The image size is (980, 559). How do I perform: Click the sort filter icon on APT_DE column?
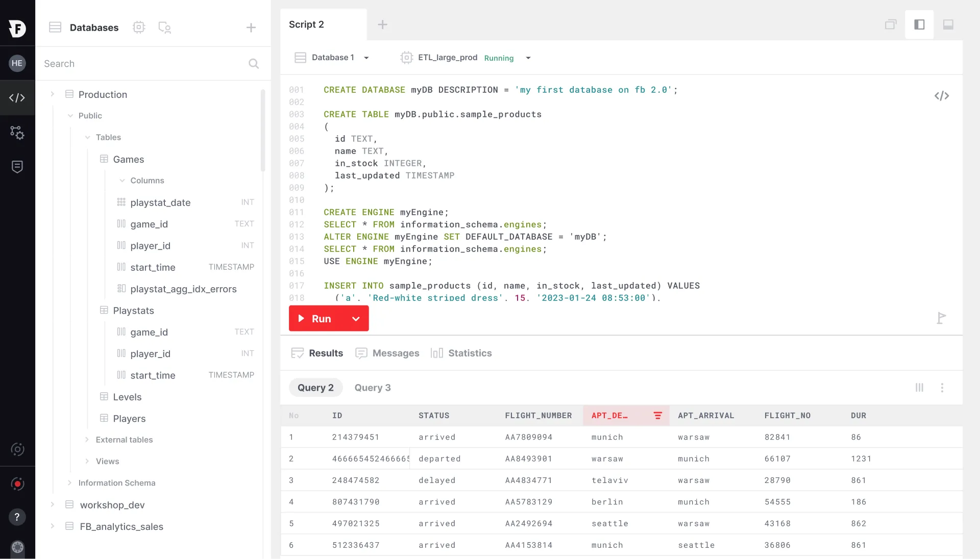(657, 416)
